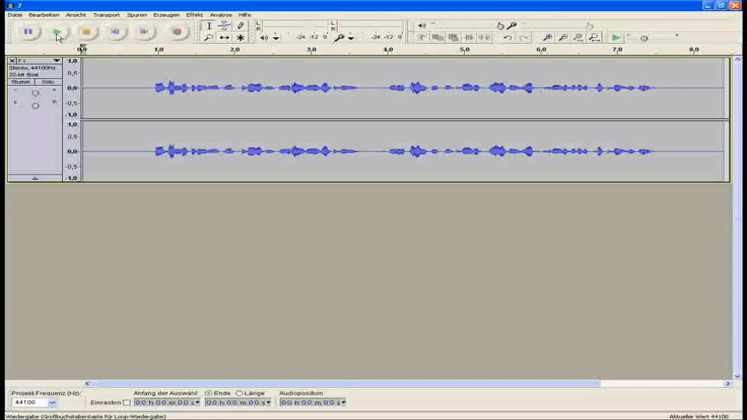Adjust the track gain slider knob

click(35, 93)
